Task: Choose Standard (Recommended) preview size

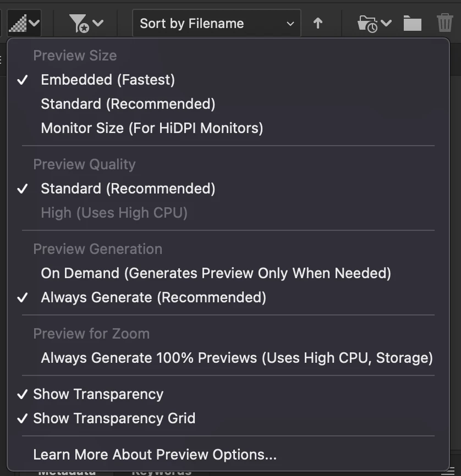Action: click(x=128, y=104)
